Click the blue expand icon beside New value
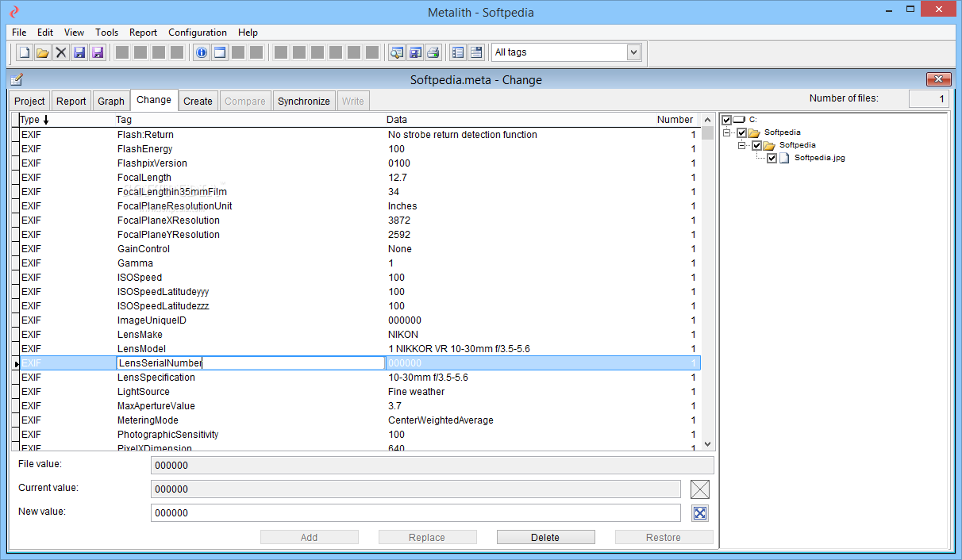The width and height of the screenshot is (962, 560). click(x=699, y=513)
